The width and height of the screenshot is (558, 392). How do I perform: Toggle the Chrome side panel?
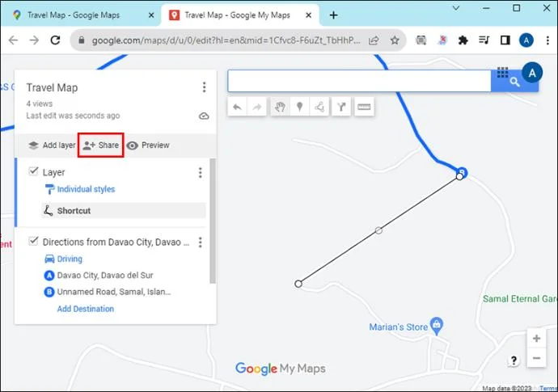click(505, 40)
